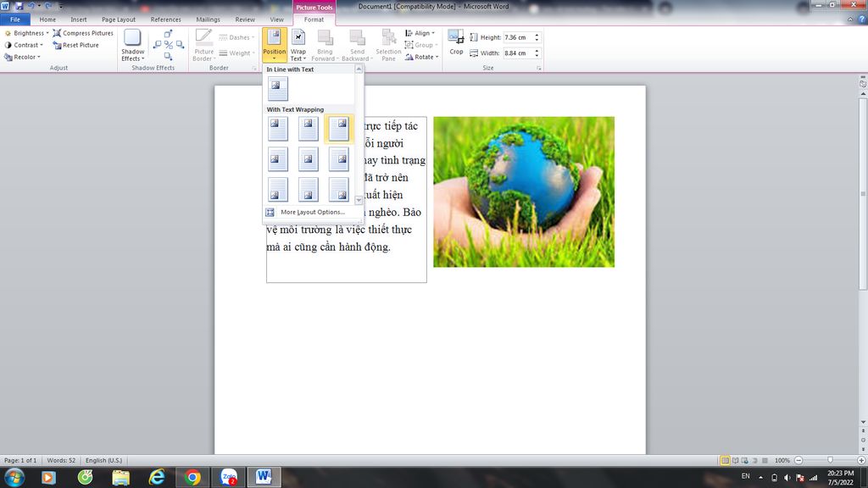Choose the center With Text Wrapping position

point(308,158)
